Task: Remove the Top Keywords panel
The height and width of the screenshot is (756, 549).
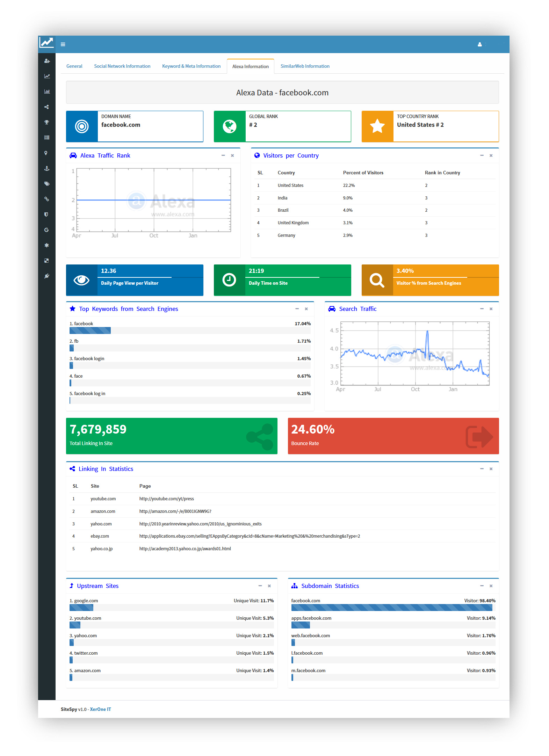Action: pyautogui.click(x=306, y=309)
